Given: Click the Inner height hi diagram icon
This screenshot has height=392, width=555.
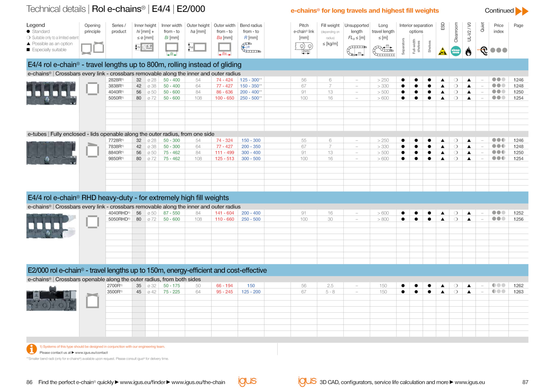Looking at the screenshot, I should 144,47.
